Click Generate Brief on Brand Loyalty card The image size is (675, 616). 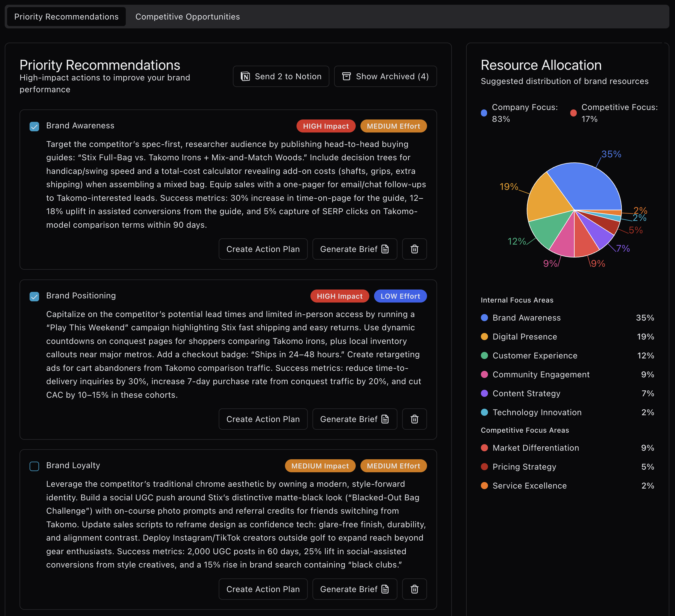tap(354, 589)
